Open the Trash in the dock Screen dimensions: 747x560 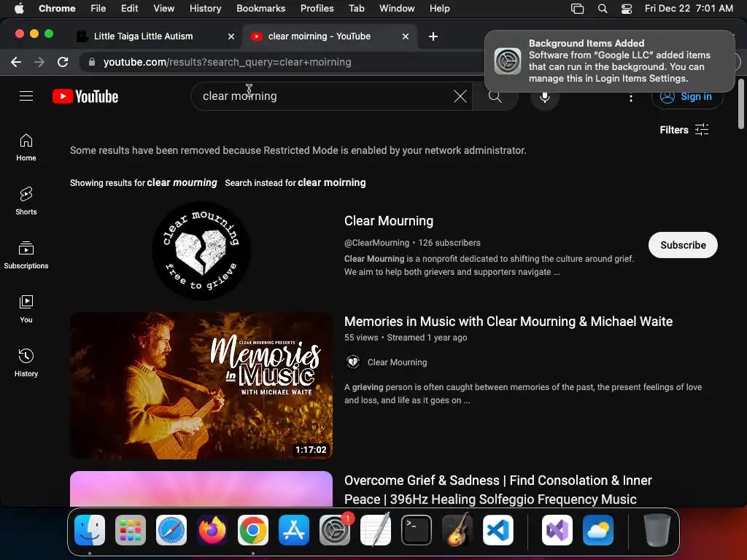657,530
